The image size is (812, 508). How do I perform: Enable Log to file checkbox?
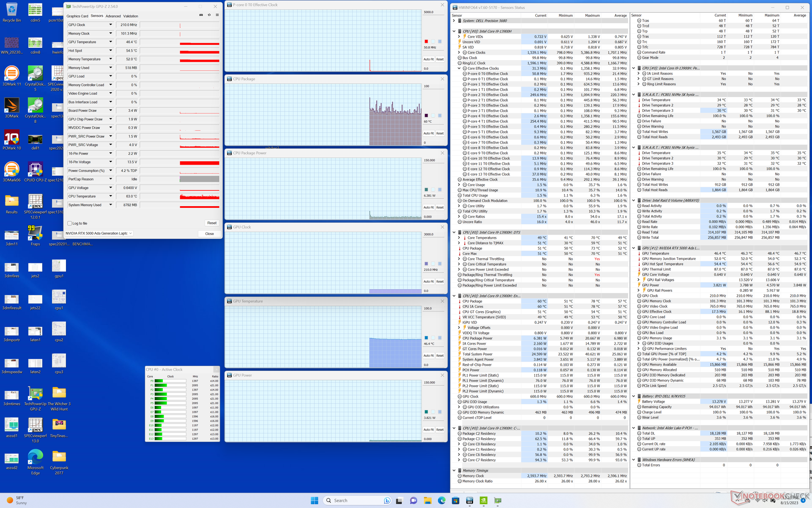tap(70, 223)
